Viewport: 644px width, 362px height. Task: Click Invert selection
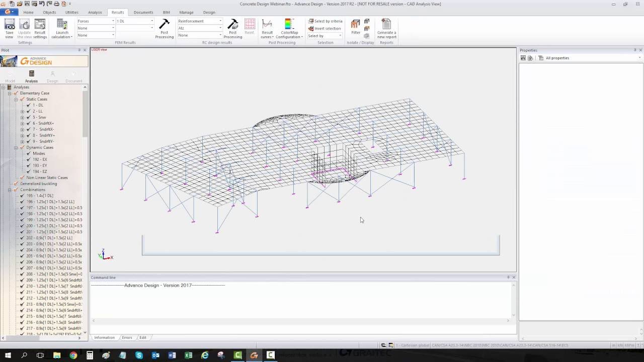325,29
